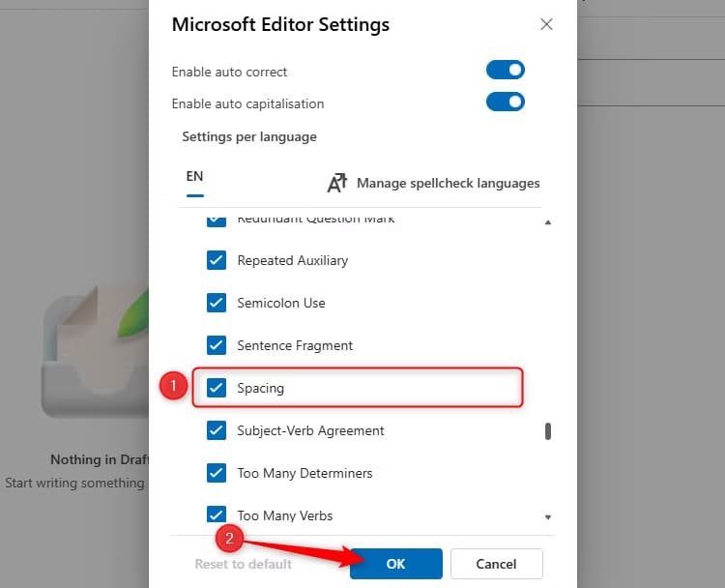The height and width of the screenshot is (588, 725).
Task: Click the Microsoft Editor Settings title
Action: 280,24
